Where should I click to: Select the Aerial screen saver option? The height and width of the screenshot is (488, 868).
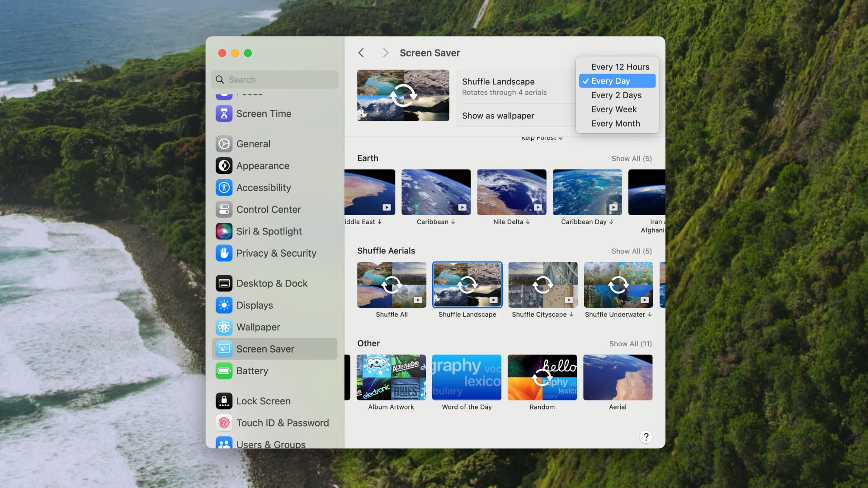(618, 377)
